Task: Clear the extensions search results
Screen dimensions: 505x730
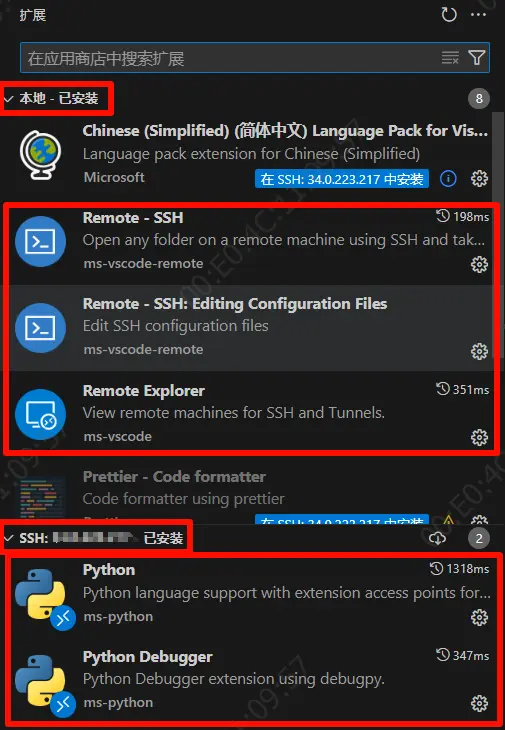Action: [x=450, y=58]
